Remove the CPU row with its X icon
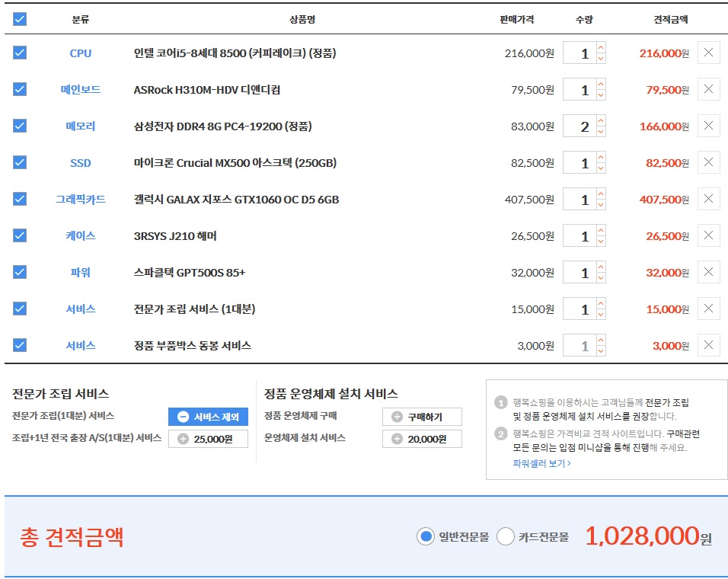The height and width of the screenshot is (579, 728). pos(708,53)
